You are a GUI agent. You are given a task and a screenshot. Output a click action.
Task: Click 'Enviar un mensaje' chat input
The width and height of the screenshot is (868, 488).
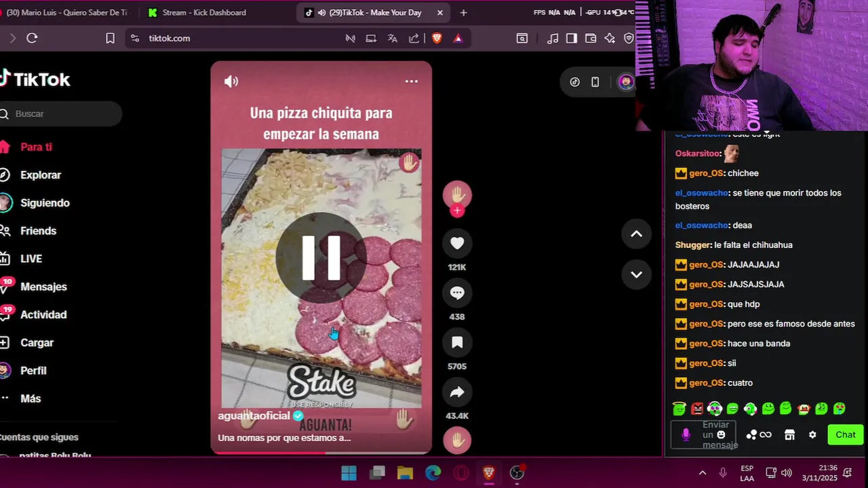[x=705, y=435]
